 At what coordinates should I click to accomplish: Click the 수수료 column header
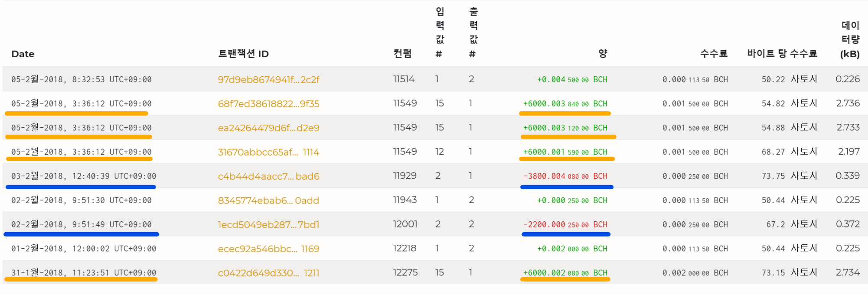pyautogui.click(x=714, y=54)
